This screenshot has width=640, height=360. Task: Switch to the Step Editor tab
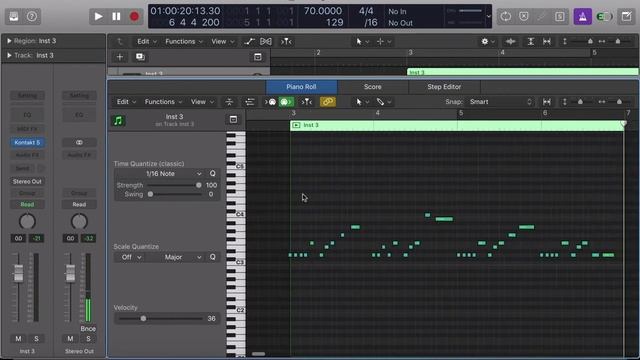pos(444,87)
